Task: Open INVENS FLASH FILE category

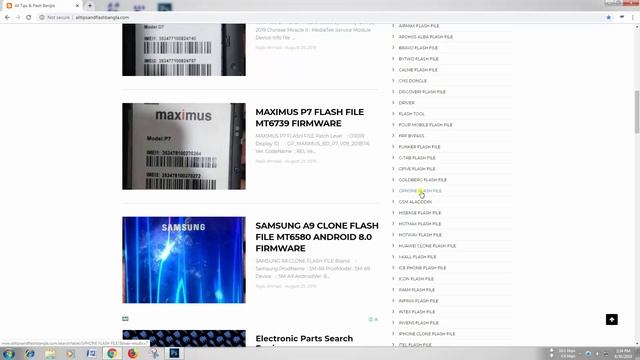Action: tap(418, 323)
